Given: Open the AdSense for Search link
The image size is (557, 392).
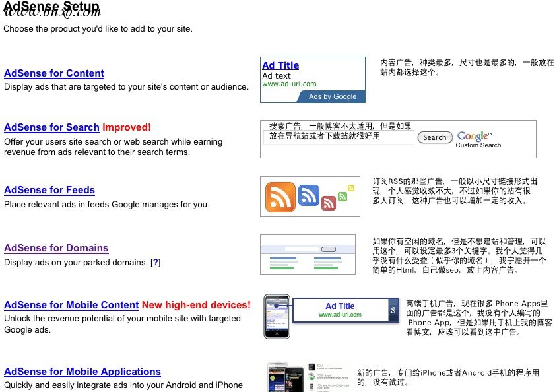Looking at the screenshot, I should point(51,127).
